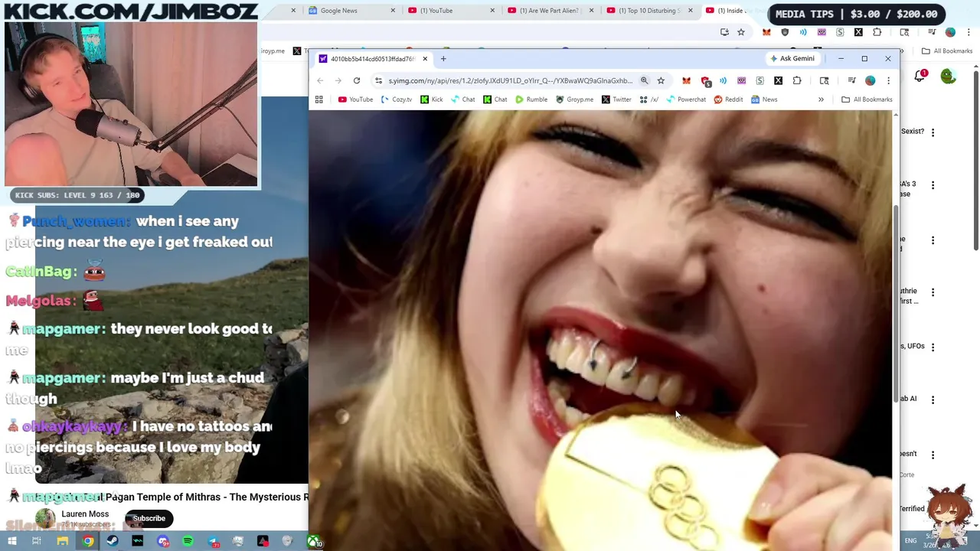980x551 pixels.
Task: Open Task View on the taskbar
Action: pyautogui.click(x=37, y=542)
